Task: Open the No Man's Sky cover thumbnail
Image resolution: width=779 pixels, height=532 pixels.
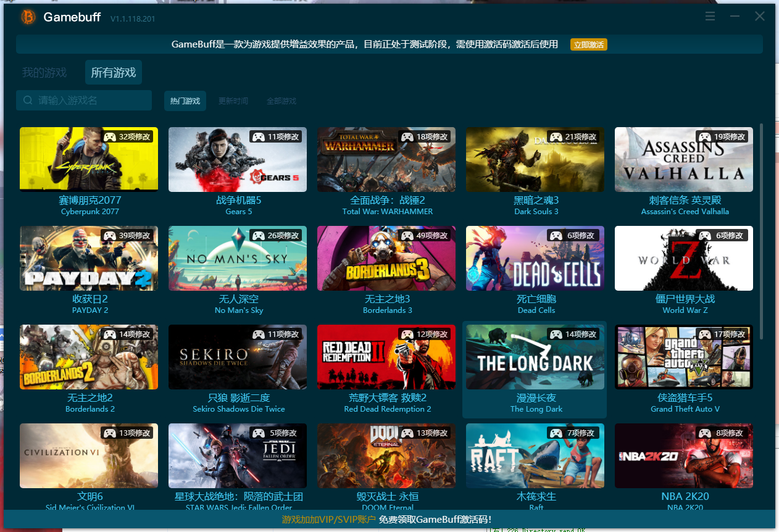Action: click(x=238, y=258)
